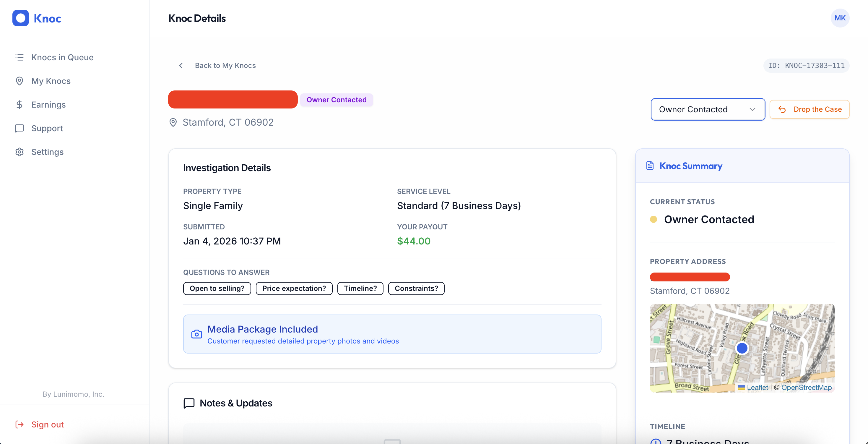The width and height of the screenshot is (868, 444).
Task: Click the Support chat bubble icon
Action: tap(19, 129)
